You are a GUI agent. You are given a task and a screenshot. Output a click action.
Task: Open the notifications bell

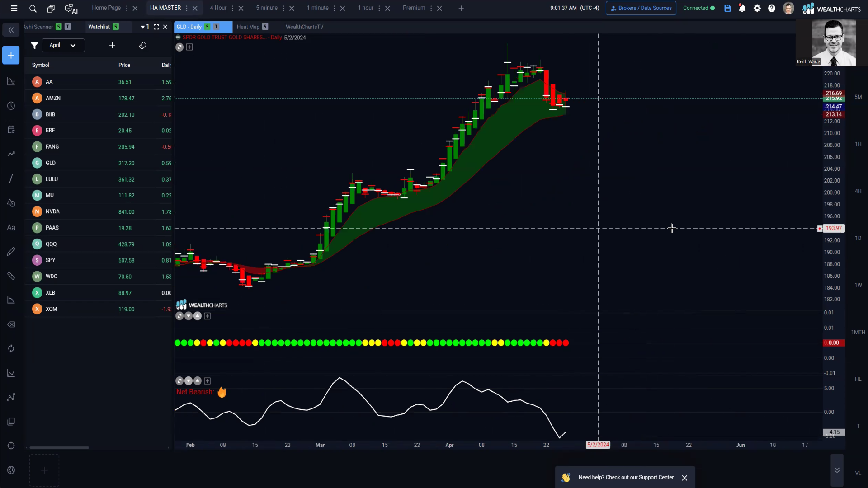(x=742, y=8)
